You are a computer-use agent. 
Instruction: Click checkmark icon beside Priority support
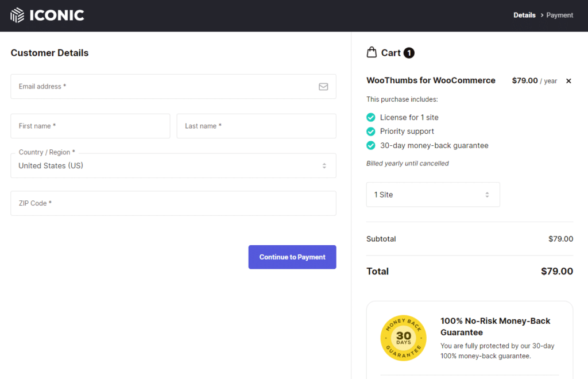click(x=371, y=132)
